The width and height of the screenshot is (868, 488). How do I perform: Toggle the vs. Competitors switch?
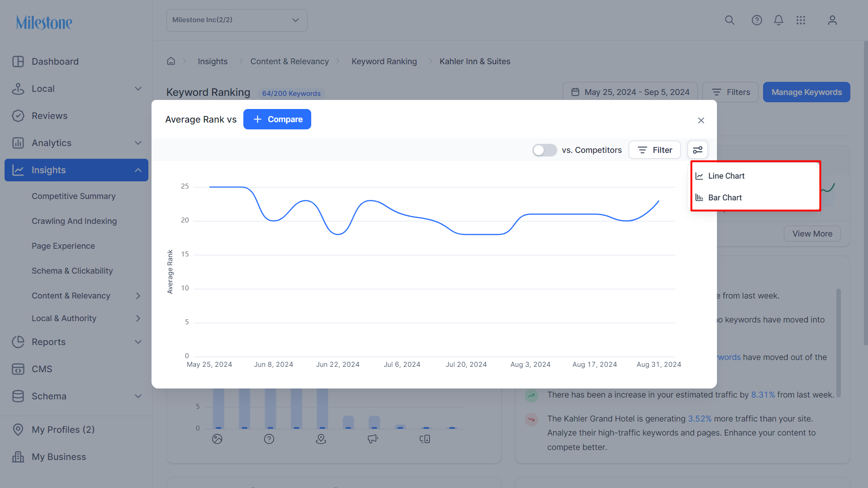pyautogui.click(x=545, y=150)
